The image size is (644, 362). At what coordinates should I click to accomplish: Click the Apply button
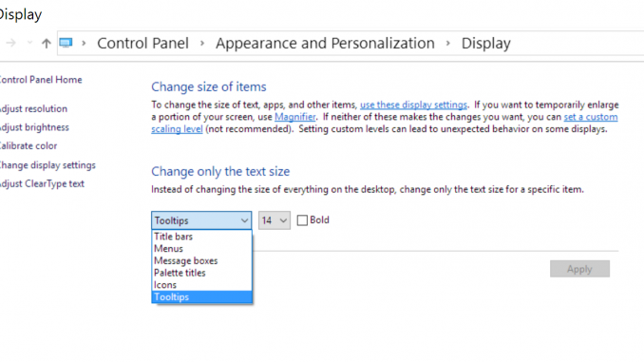pos(579,269)
